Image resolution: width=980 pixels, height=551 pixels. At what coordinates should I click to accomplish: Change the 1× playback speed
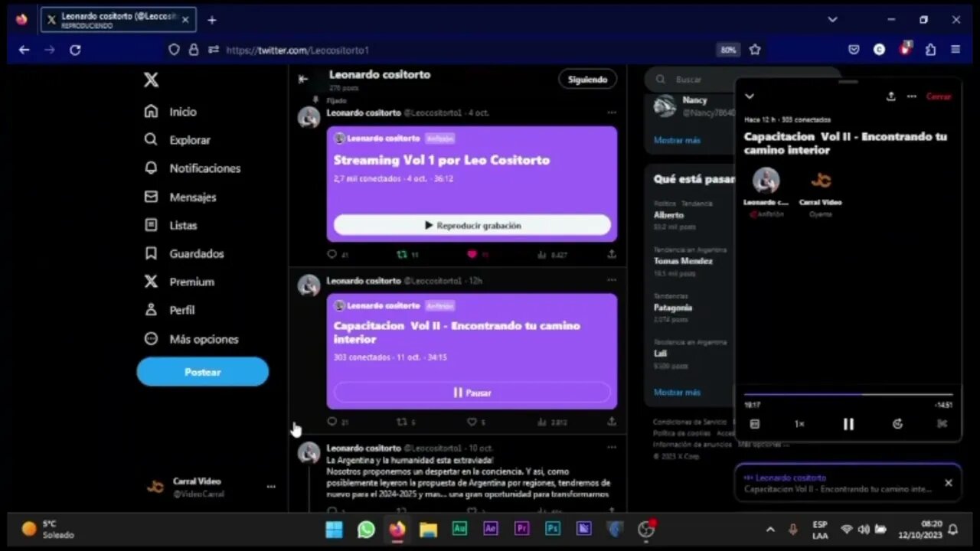click(799, 424)
